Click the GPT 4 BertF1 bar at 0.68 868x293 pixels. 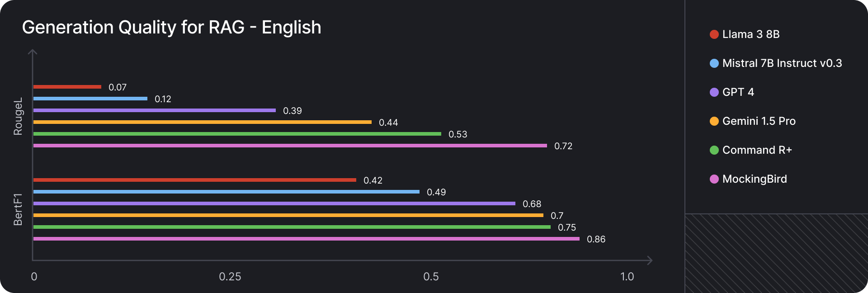tap(274, 203)
